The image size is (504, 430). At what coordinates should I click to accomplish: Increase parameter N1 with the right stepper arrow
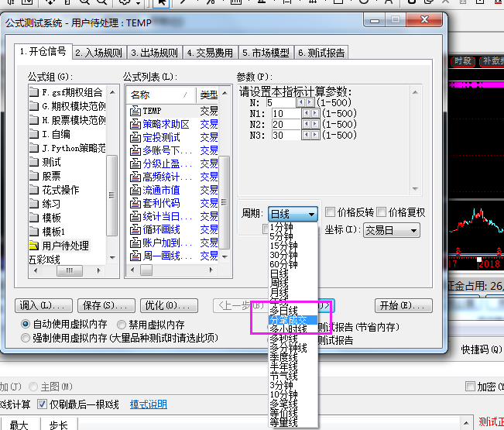pyautogui.click(x=314, y=113)
